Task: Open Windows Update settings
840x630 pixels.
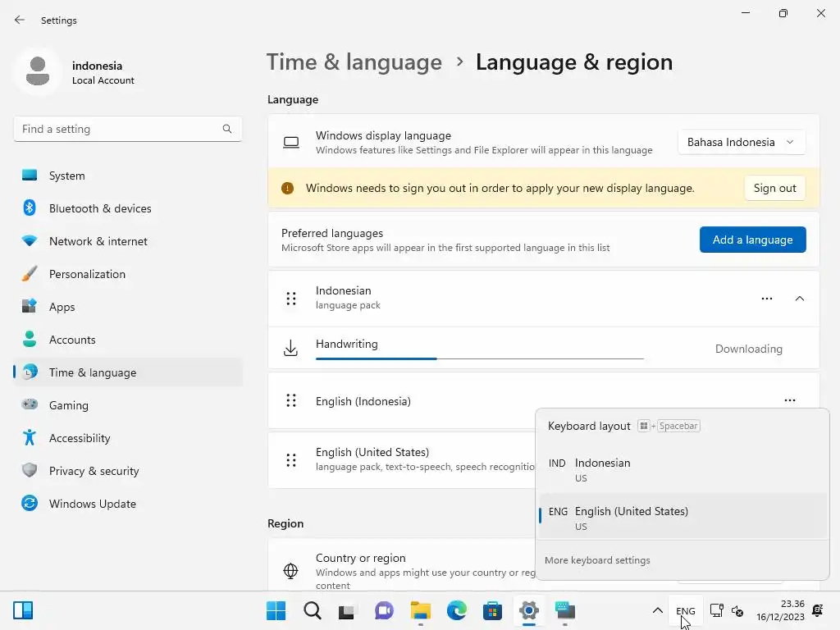Action: point(127,504)
